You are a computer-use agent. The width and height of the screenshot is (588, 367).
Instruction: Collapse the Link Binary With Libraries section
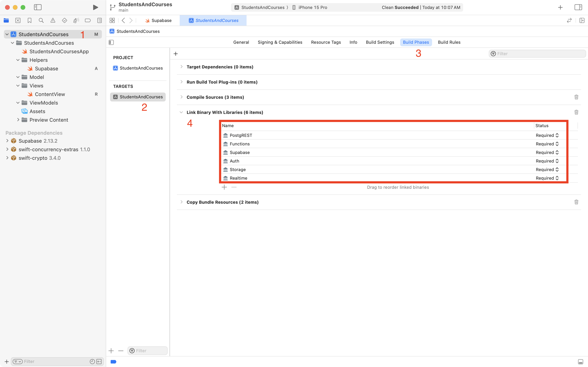(181, 112)
